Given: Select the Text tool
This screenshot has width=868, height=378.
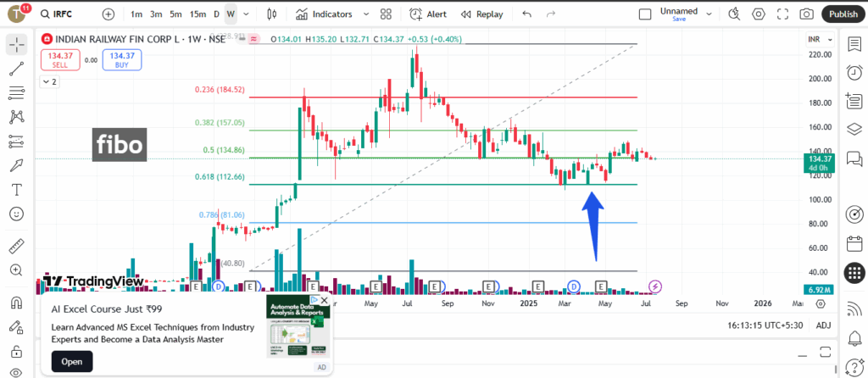Looking at the screenshot, I should 17,190.
